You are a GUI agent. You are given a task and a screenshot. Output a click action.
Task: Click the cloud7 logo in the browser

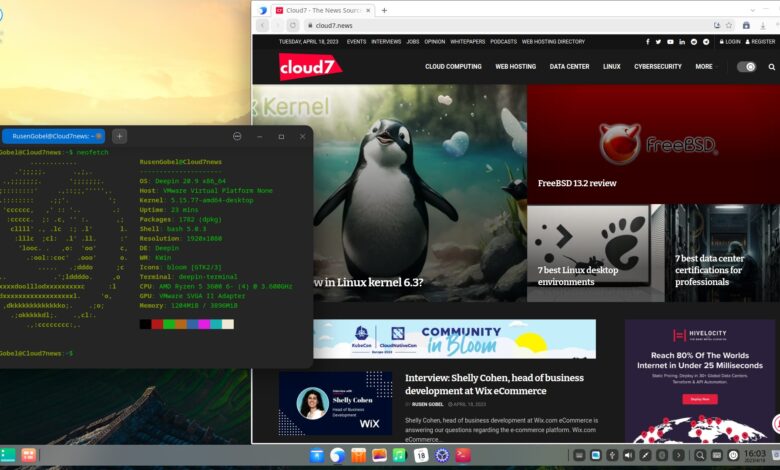point(310,67)
